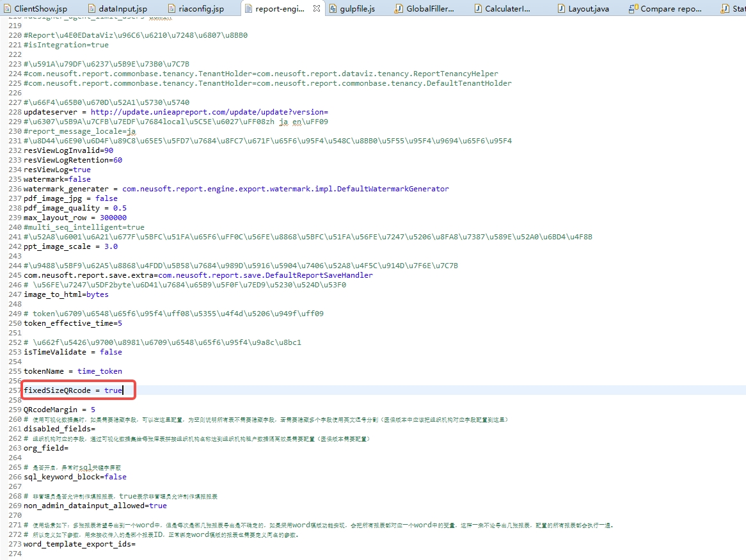Click the Compare repo tab icon

click(x=633, y=8)
